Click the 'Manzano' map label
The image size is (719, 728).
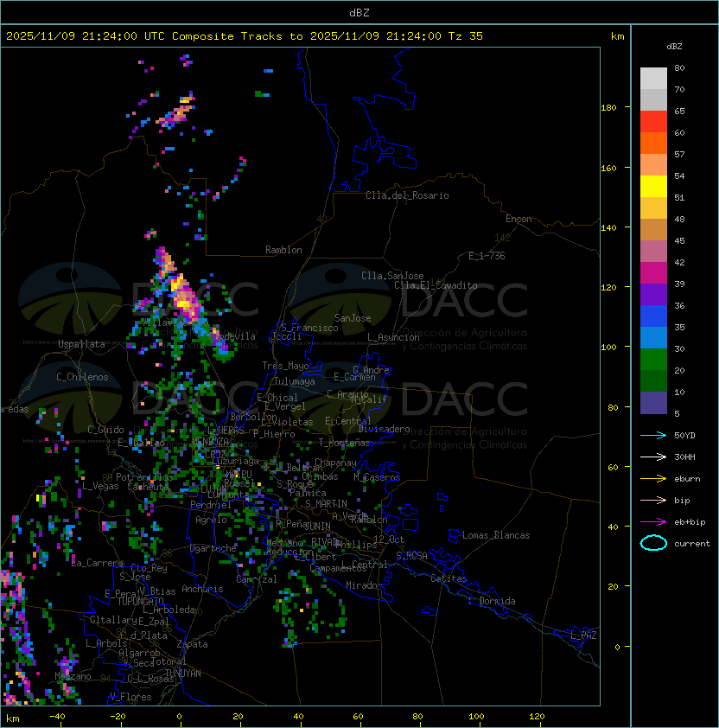pyautogui.click(x=73, y=676)
